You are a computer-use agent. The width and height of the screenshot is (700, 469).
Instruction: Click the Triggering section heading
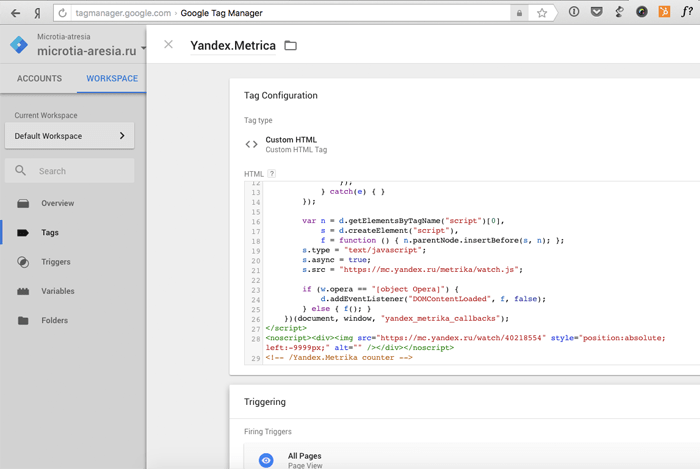265,402
